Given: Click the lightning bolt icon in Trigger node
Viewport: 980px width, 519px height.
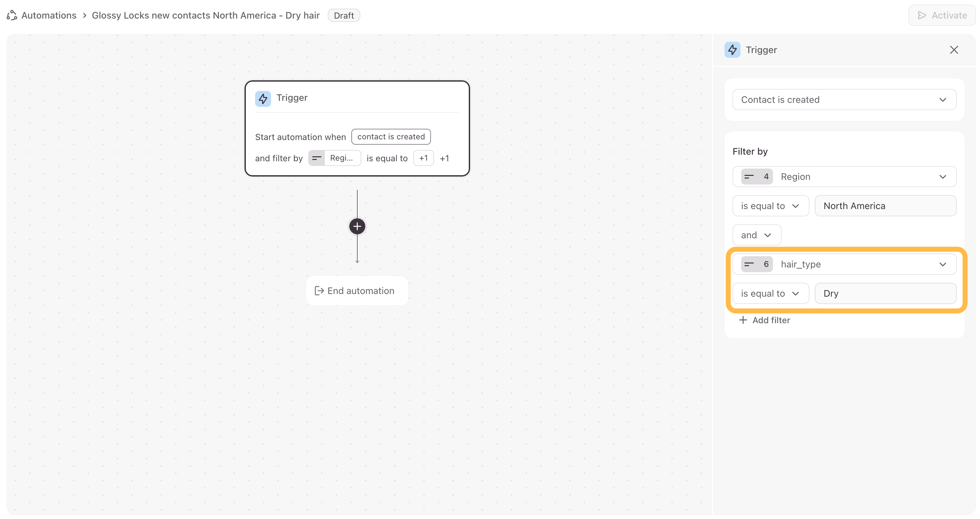Looking at the screenshot, I should click(x=263, y=99).
